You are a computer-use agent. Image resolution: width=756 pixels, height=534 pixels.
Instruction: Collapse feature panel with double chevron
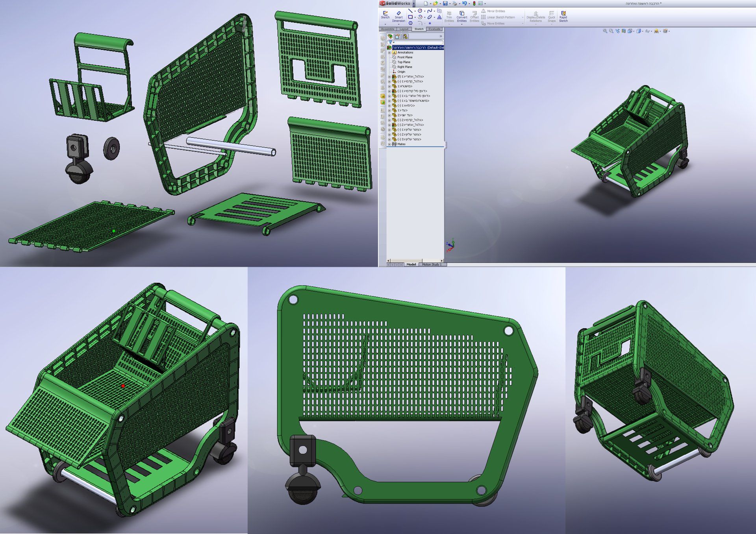pos(441,36)
